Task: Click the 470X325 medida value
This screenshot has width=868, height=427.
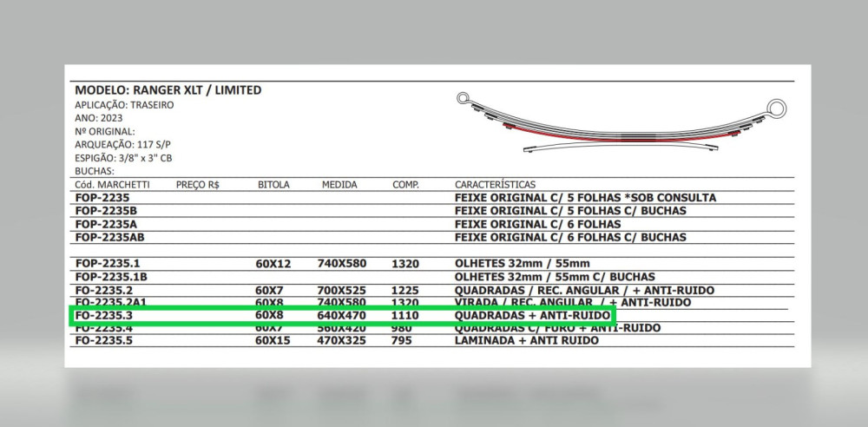Action: tap(341, 340)
